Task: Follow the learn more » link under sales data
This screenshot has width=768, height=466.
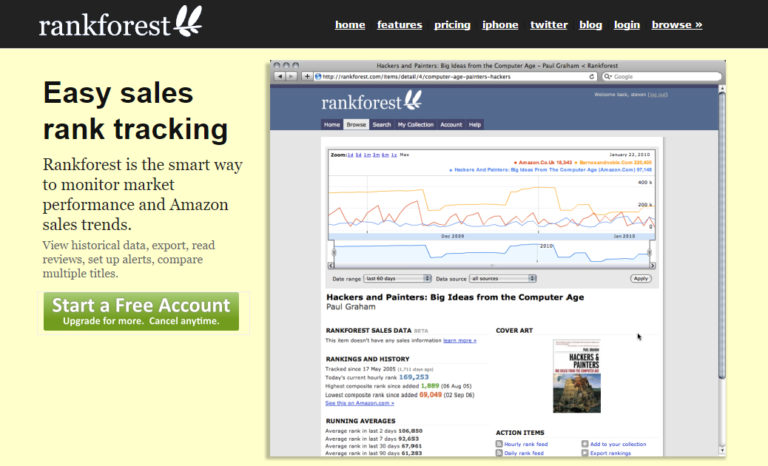Action: pyautogui.click(x=459, y=341)
